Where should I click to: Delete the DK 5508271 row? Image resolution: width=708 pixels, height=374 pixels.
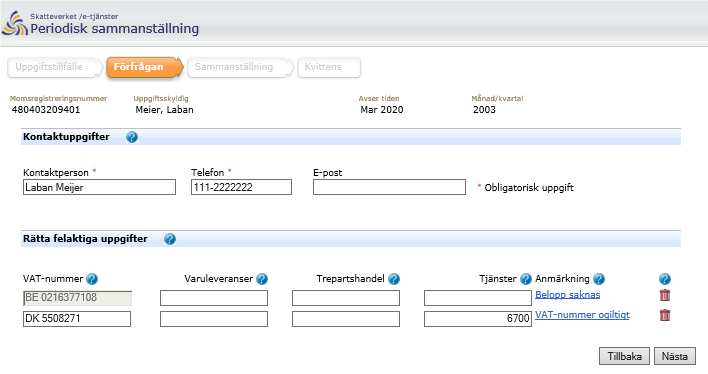[x=665, y=315]
